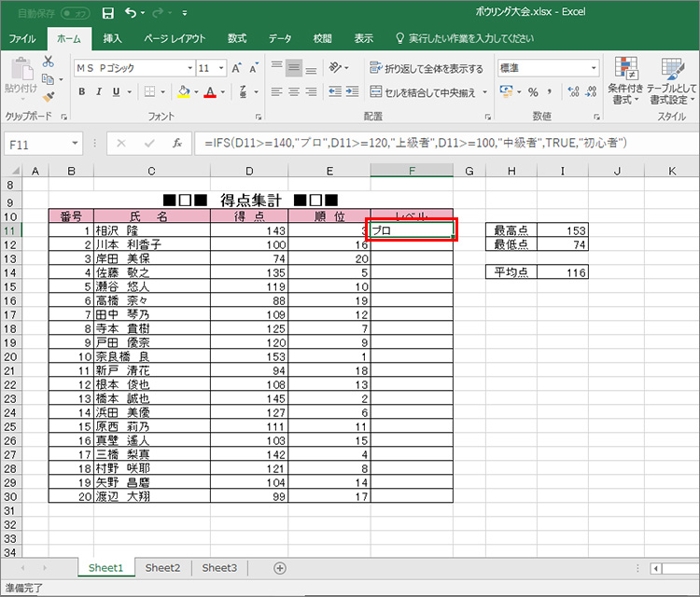Toggle 折り返して全体を表示する wrap text
Image resolution: width=700 pixels, height=597 pixels.
[427, 68]
